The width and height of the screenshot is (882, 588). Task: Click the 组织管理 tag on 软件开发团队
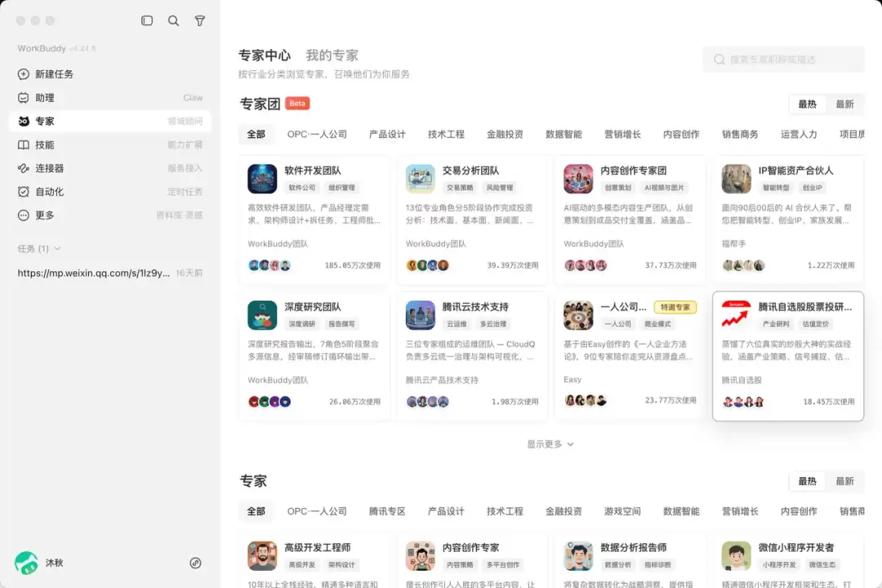point(341,188)
